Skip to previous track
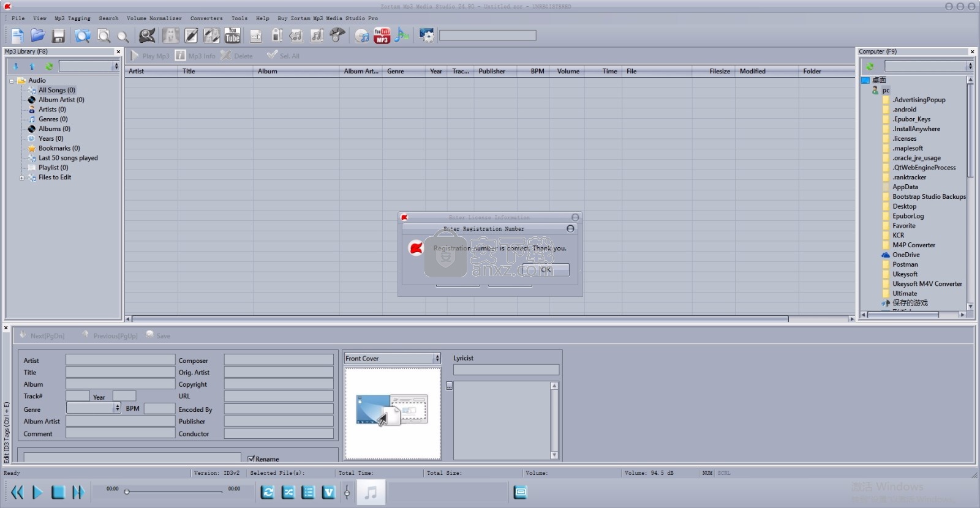The width and height of the screenshot is (980, 508). click(x=17, y=492)
